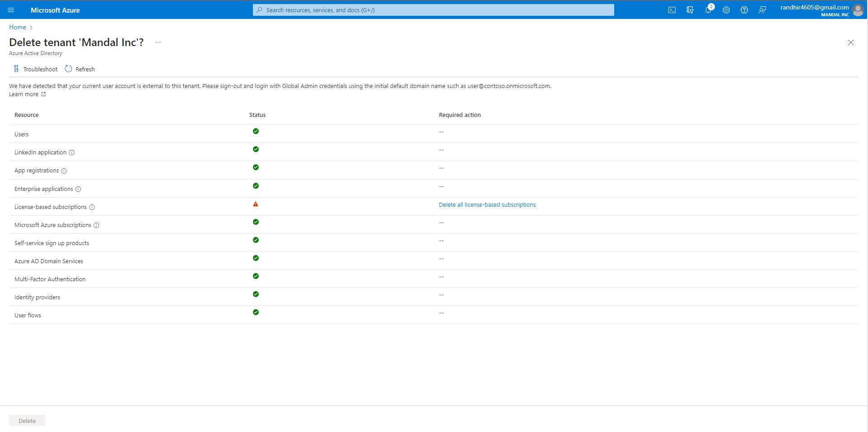Screen dimensions: 868x432
Task: Select the Microsoft Azure subscriptions row label
Action: (x=53, y=225)
